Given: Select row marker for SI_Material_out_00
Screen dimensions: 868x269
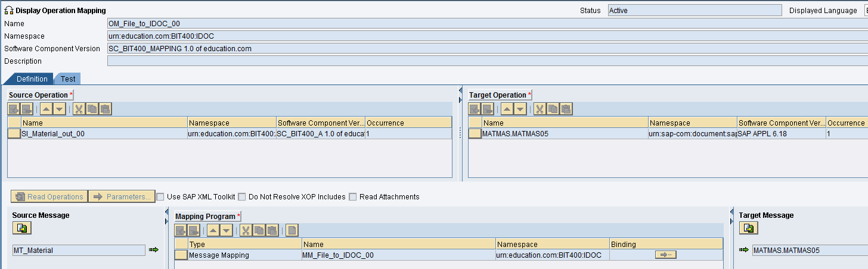Looking at the screenshot, I should coord(14,134).
